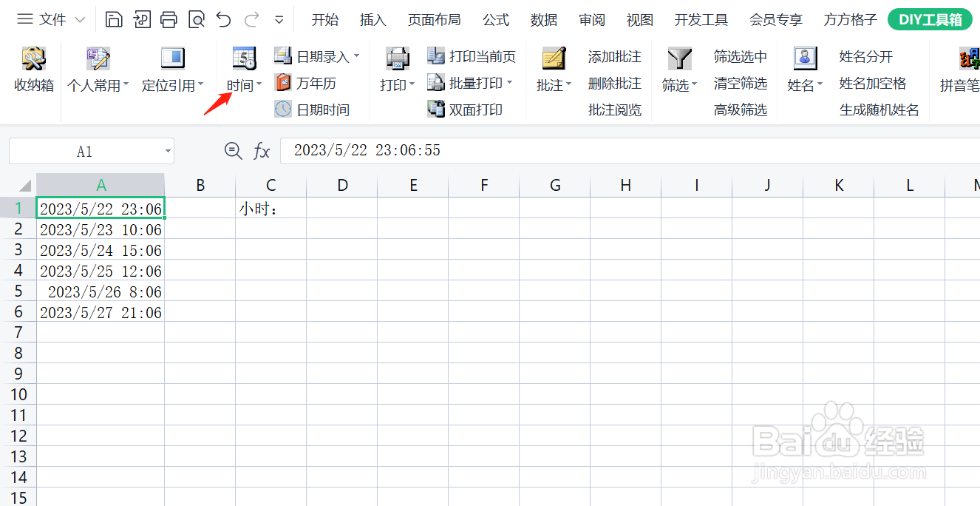
Task: Click the 打印当前页 icon
Action: [436, 55]
